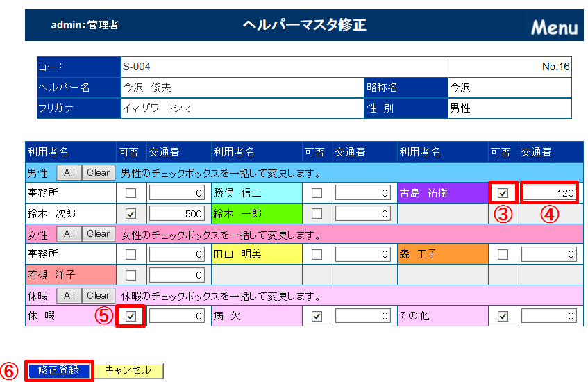
Task: Click 交通費 input for 若槻 洋子
Action: pyautogui.click(x=177, y=275)
